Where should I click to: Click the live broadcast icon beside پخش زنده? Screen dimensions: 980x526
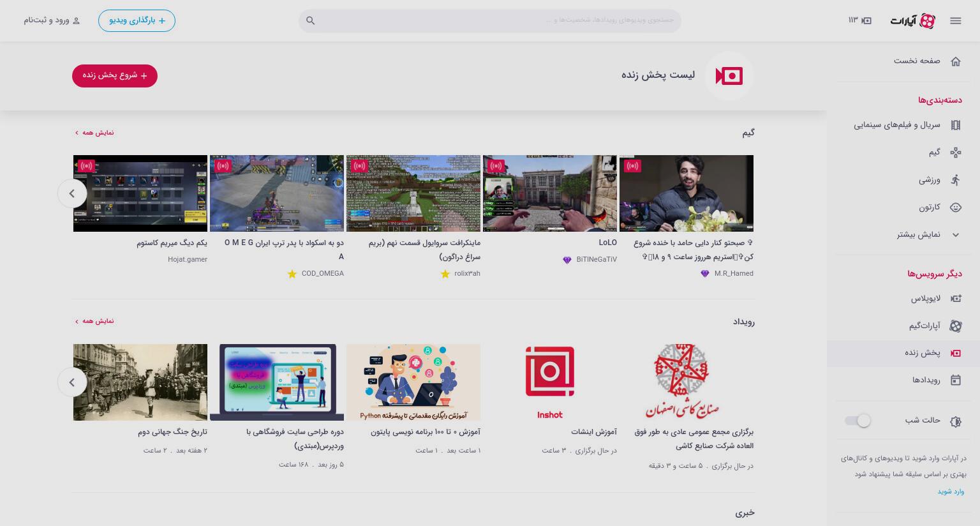click(955, 353)
